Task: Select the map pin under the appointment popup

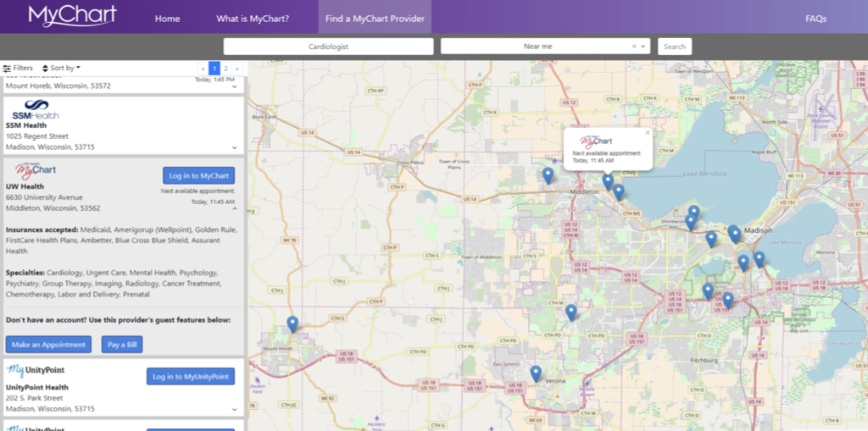Action: [608, 181]
